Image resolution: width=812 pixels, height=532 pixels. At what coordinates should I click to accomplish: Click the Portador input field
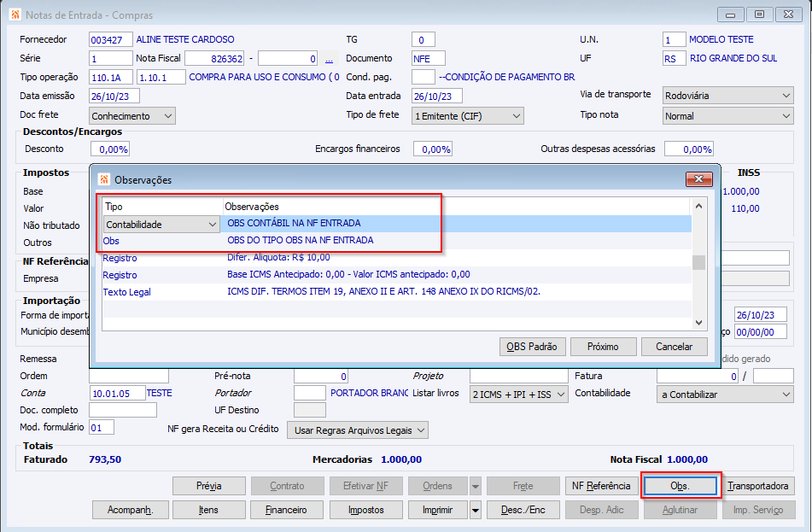click(310, 393)
